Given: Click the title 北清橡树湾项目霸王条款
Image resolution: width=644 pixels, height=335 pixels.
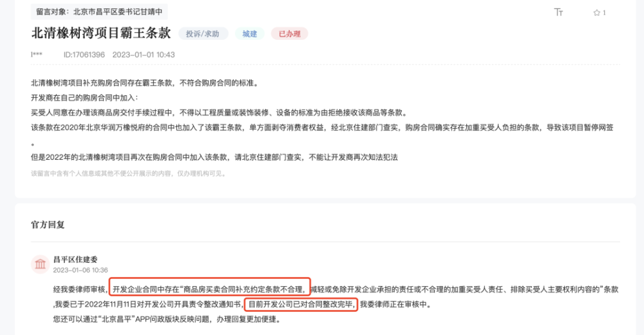Looking at the screenshot, I should (x=100, y=33).
